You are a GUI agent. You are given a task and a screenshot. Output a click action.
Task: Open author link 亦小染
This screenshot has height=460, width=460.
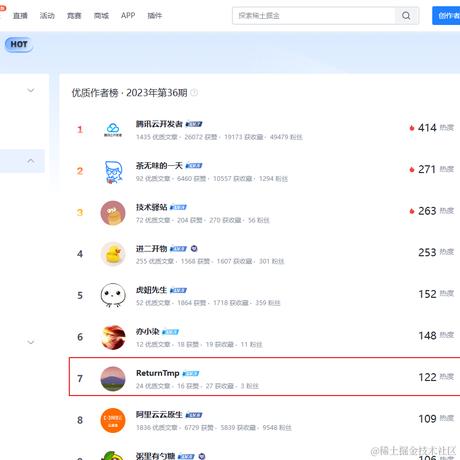point(147,332)
